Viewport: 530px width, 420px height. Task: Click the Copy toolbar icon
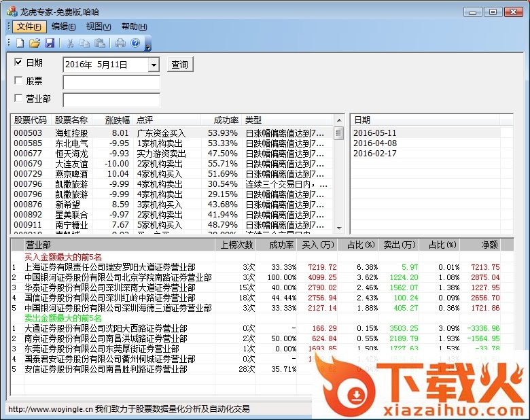pos(84,43)
